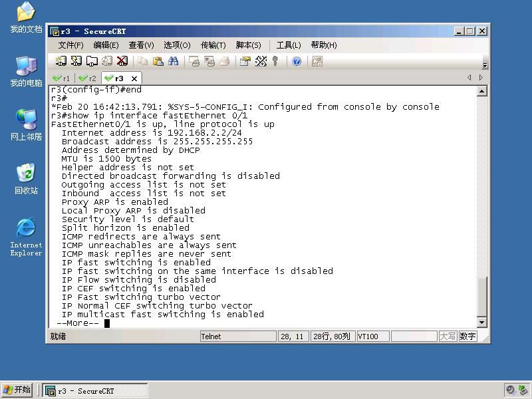Screen dimensions: 532x399
Task: Open the 选项(O) menu
Action: click(x=177, y=45)
